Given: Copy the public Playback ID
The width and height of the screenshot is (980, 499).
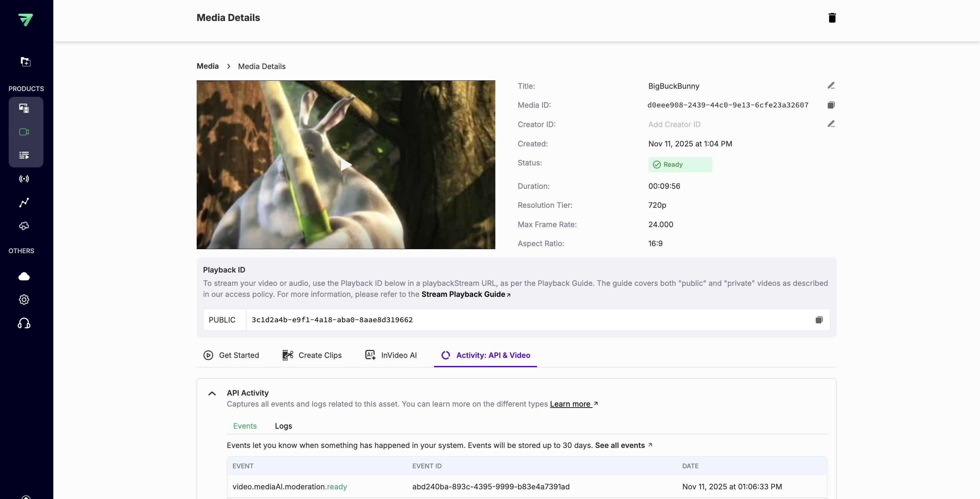Looking at the screenshot, I should pos(819,320).
